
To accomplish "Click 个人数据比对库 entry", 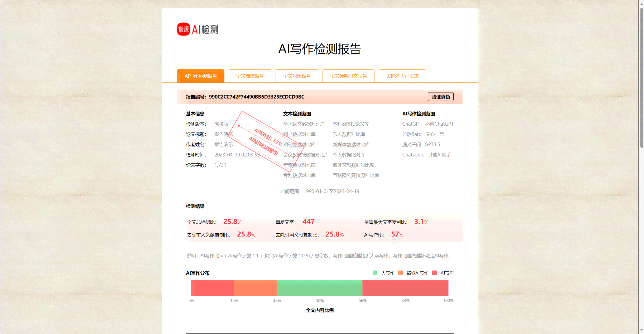I will pos(349,155).
